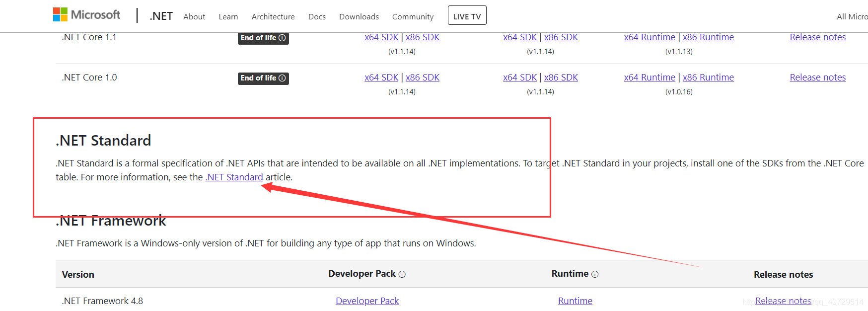Download second-column x86 SDK for .NET Core 1.0
This screenshot has height=311, width=868.
tap(561, 78)
